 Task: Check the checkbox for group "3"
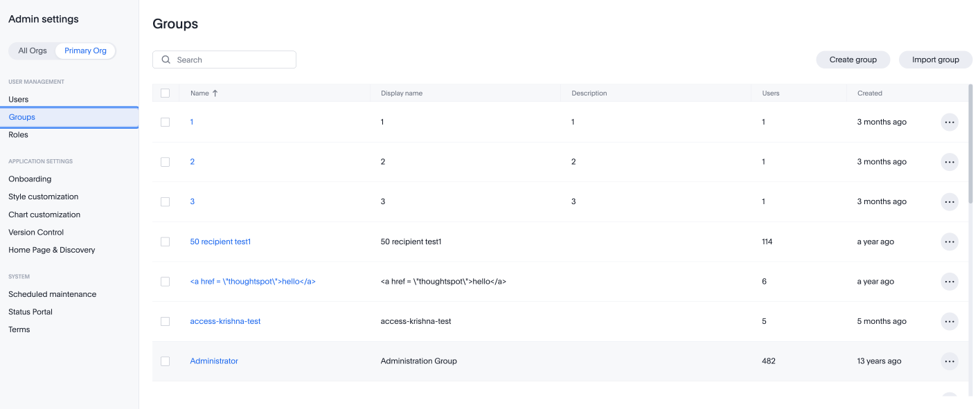(166, 201)
